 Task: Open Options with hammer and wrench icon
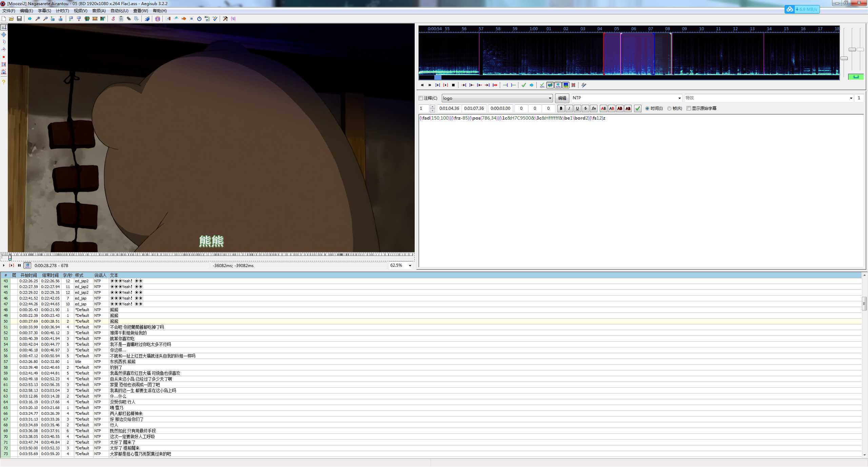[225, 19]
